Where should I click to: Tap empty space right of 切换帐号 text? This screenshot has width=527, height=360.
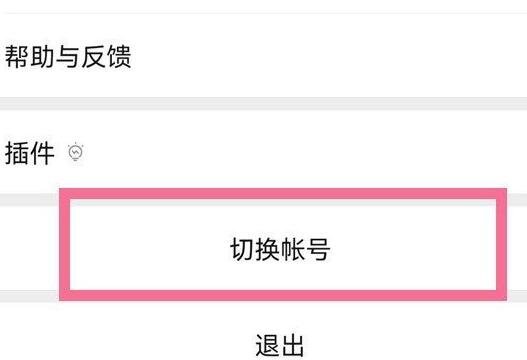(413, 249)
